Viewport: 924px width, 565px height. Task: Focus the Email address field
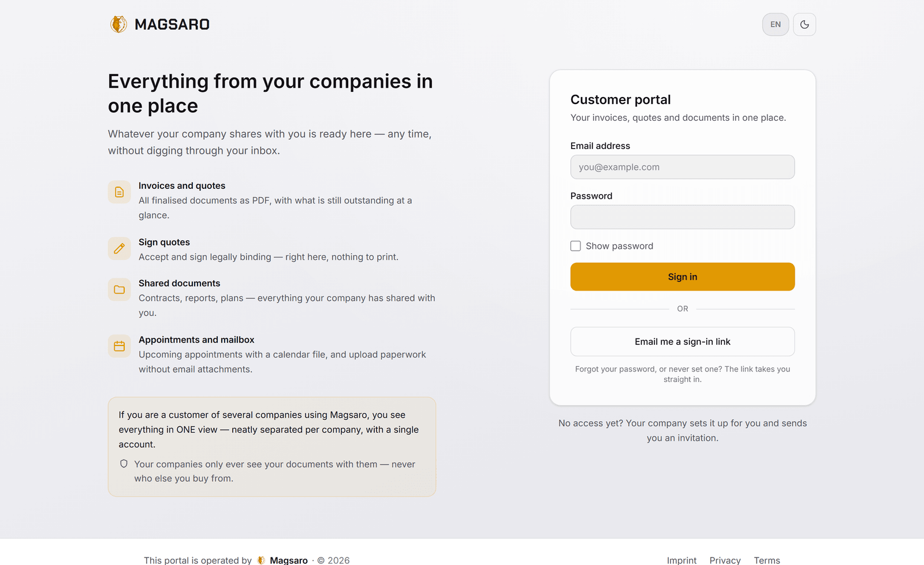point(683,167)
